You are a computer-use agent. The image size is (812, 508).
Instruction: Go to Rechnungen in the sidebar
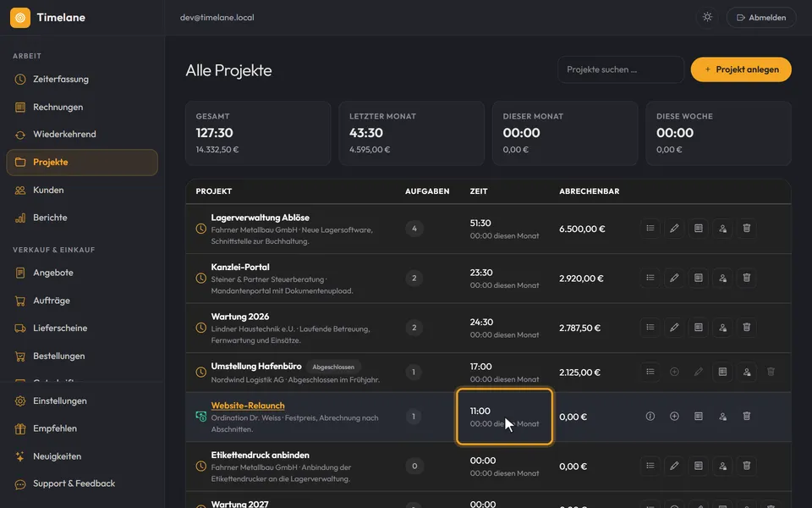pyautogui.click(x=82, y=108)
